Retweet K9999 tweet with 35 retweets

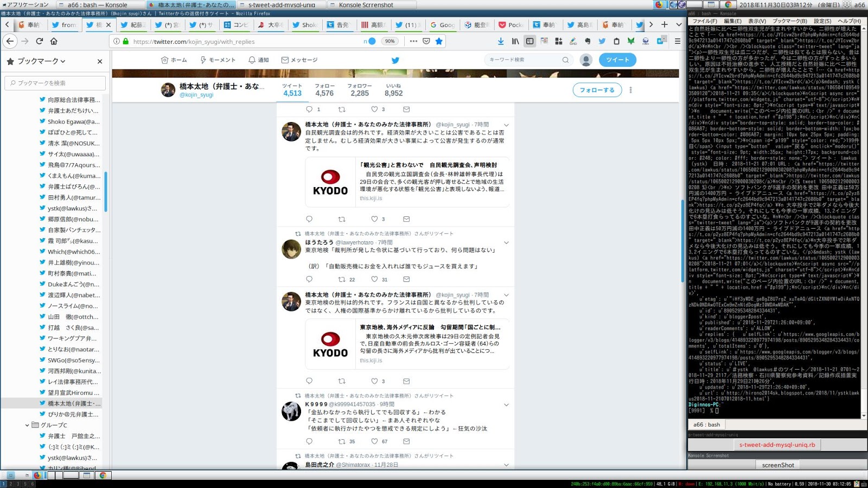[x=342, y=441]
